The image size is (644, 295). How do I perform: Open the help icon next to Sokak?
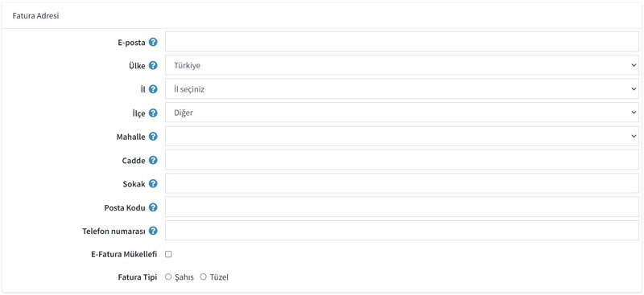pos(153,183)
